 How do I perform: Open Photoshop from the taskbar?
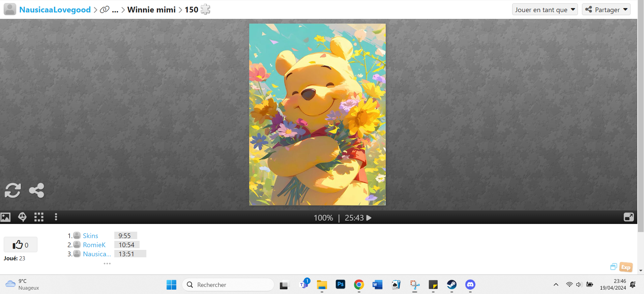click(x=341, y=285)
